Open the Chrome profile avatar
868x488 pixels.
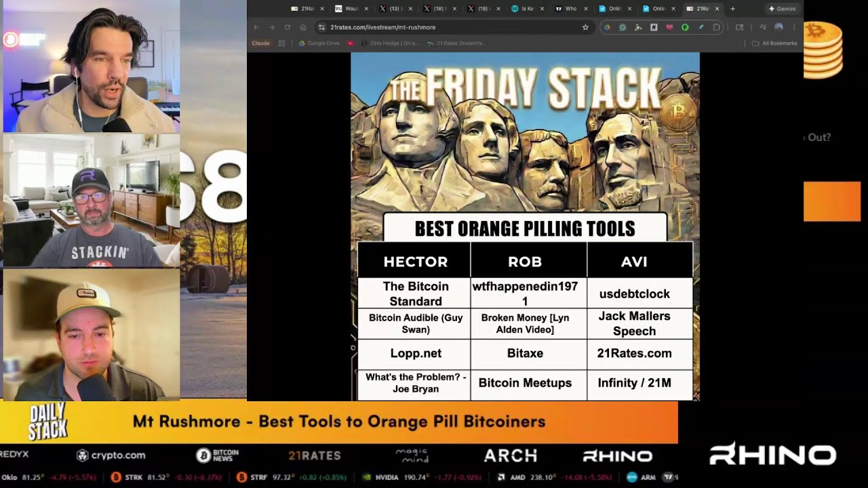point(778,27)
